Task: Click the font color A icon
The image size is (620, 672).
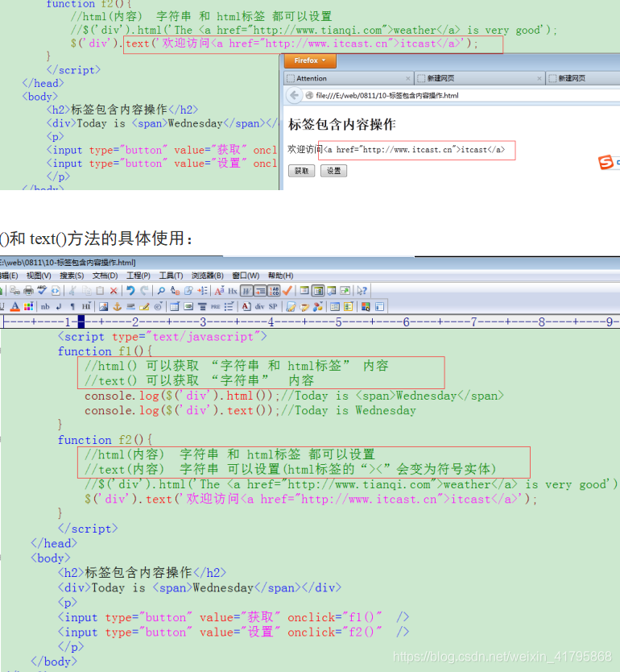Action: click(x=15, y=306)
